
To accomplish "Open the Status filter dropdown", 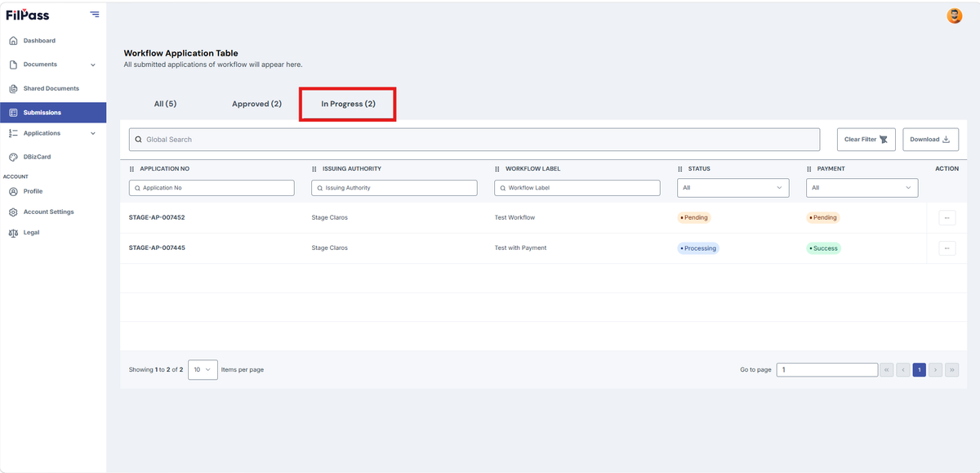I will [x=733, y=188].
